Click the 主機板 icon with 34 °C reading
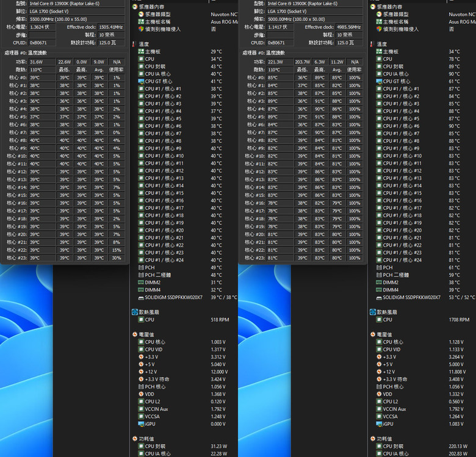The height and width of the screenshot is (457, 476). (379, 52)
